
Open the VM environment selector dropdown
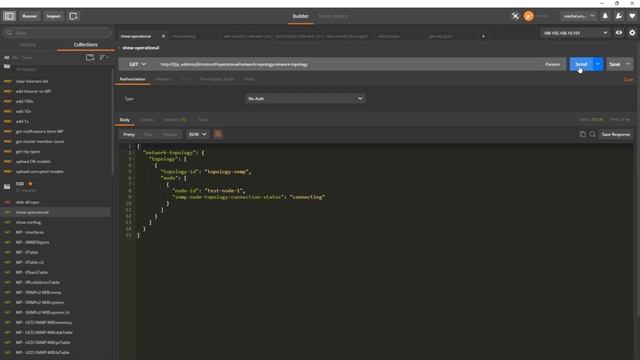(x=576, y=33)
